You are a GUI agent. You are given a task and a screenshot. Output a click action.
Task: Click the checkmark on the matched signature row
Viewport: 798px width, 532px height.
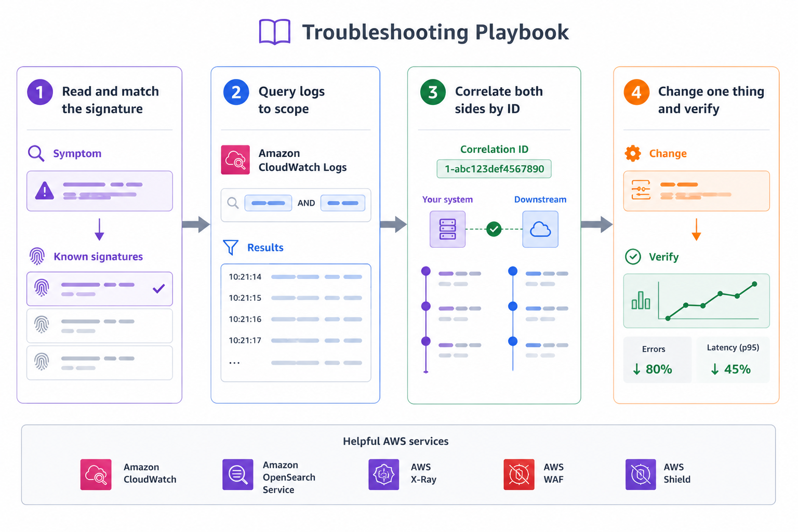click(x=159, y=288)
